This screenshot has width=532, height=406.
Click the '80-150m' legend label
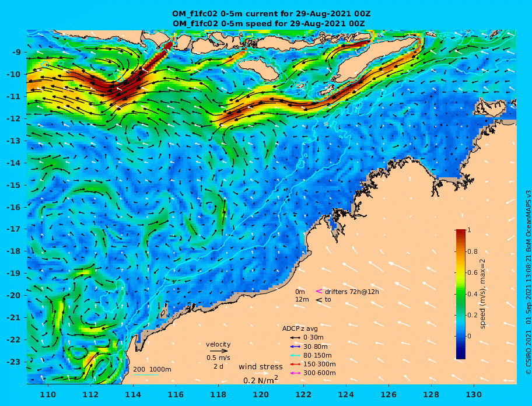click(x=317, y=355)
